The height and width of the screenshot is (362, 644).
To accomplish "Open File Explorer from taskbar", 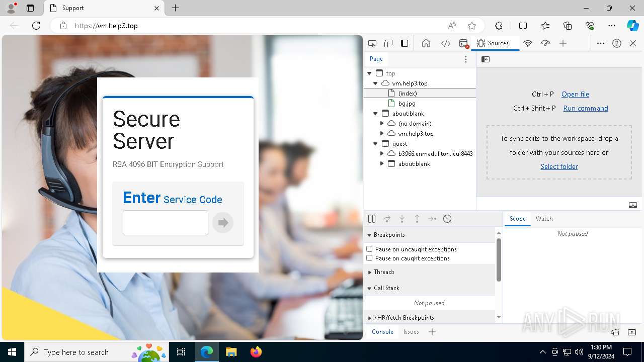I will 231,352.
